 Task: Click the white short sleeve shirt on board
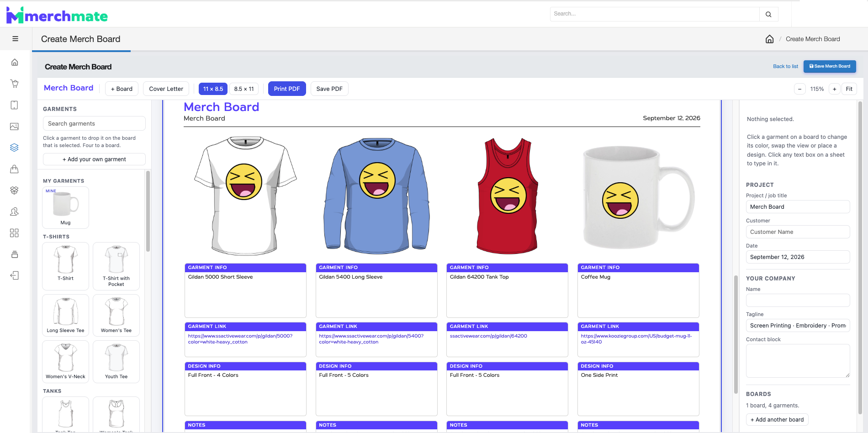coord(245,195)
